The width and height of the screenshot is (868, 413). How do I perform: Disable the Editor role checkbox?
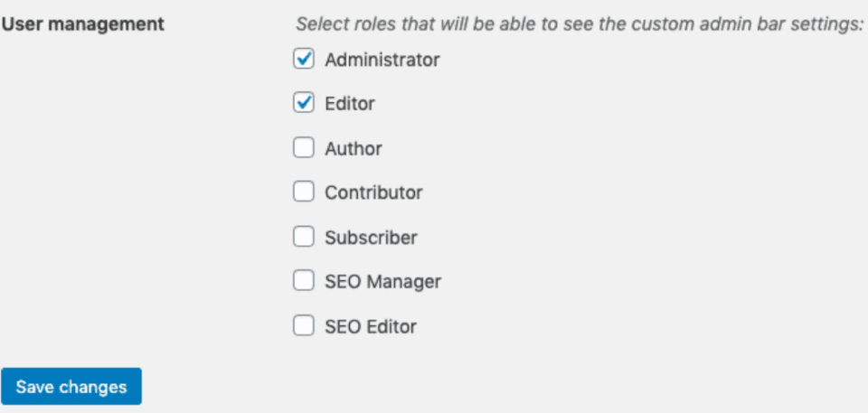[303, 103]
